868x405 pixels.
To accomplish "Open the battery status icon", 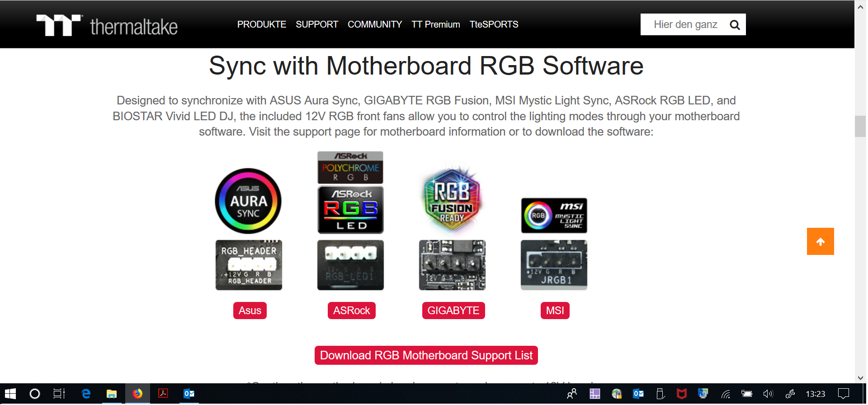I will 747,394.
